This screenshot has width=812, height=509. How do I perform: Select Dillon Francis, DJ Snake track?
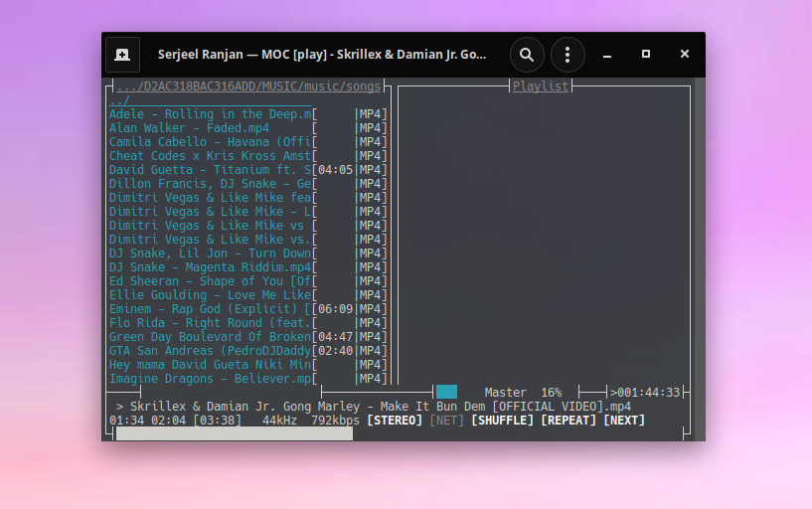click(211, 184)
